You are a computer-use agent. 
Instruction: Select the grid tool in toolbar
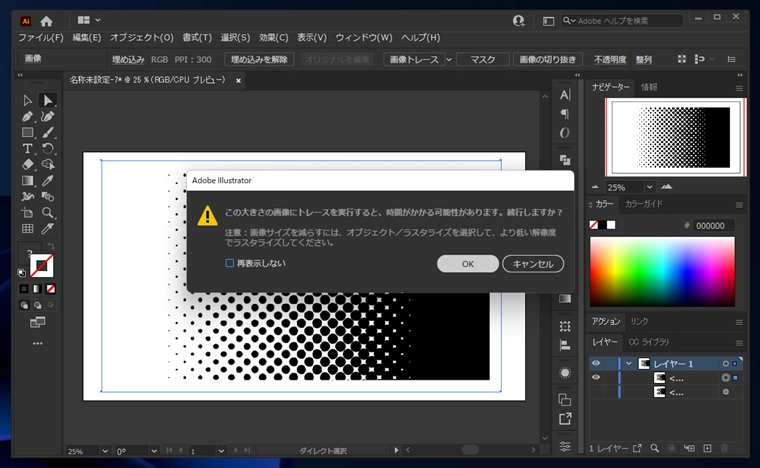click(27, 228)
